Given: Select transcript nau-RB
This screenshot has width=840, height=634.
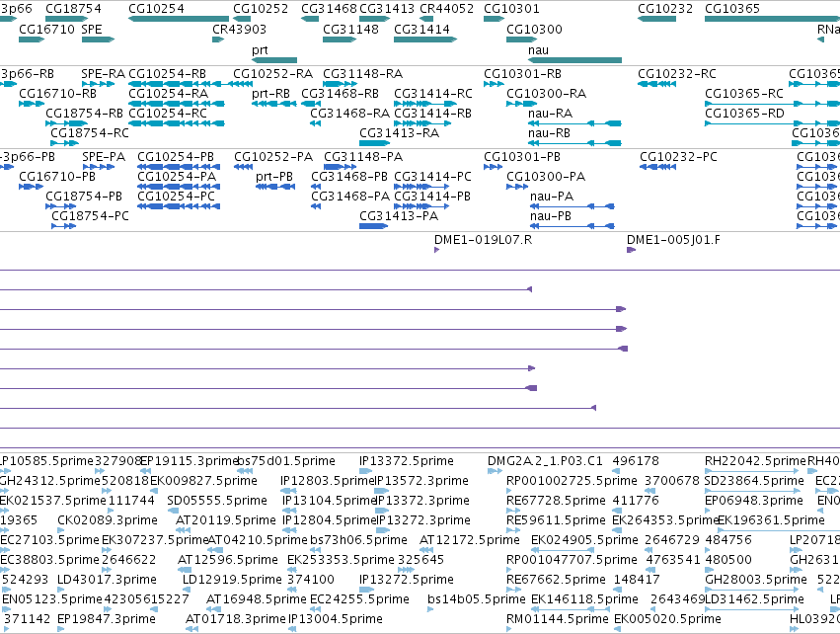Looking at the screenshot, I should click(x=549, y=133).
